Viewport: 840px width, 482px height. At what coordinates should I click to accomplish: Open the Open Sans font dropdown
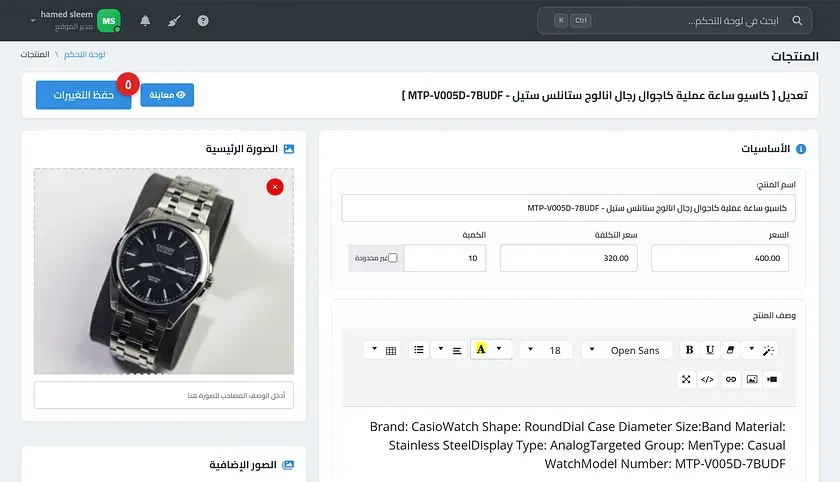[x=626, y=350]
